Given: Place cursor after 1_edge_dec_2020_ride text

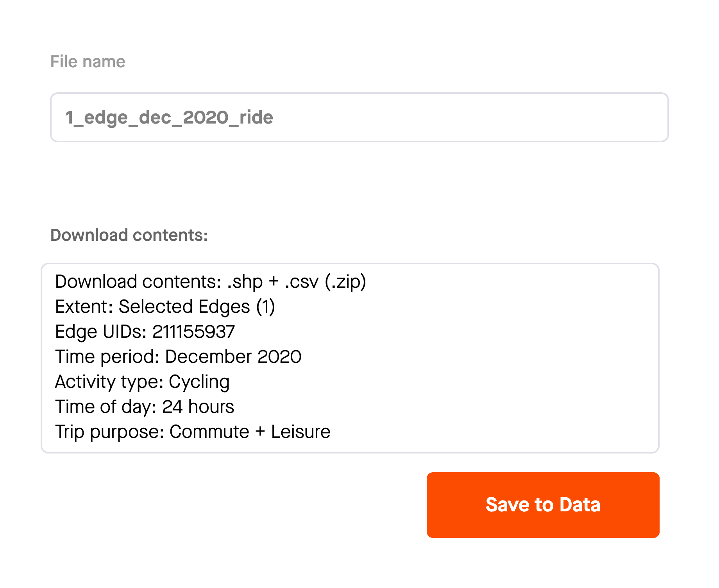Looking at the screenshot, I should pos(274,117).
